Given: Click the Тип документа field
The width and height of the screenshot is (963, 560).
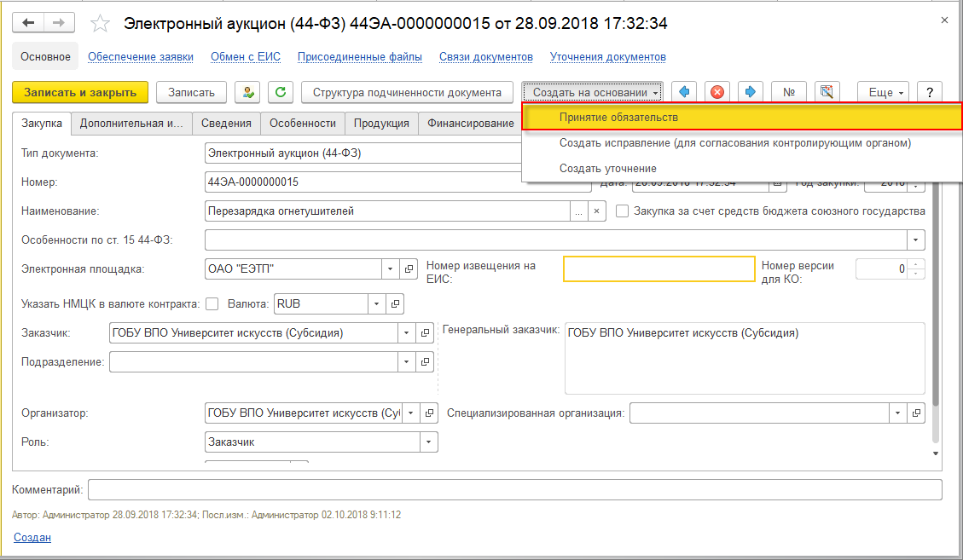Looking at the screenshot, I should tap(363, 153).
